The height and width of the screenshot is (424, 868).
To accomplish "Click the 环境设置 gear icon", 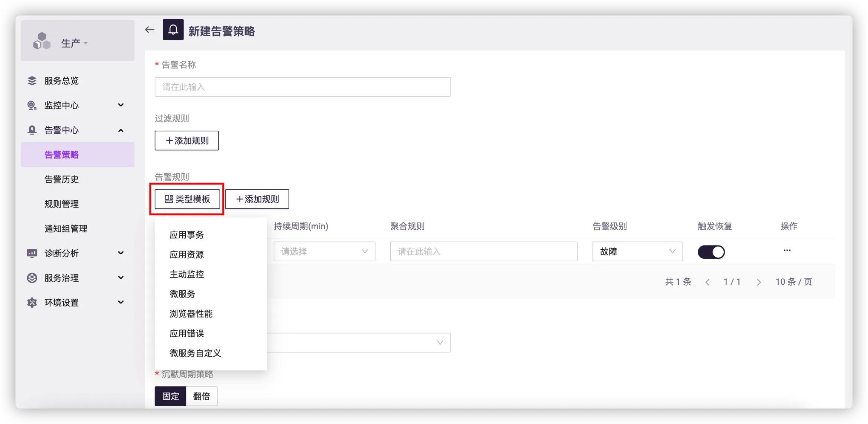I will 32,303.
